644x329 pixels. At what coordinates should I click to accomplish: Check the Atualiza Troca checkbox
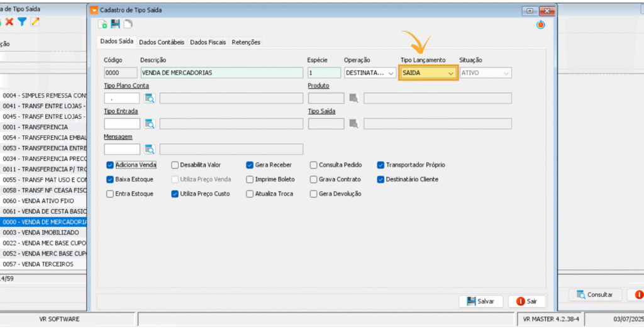(x=250, y=194)
